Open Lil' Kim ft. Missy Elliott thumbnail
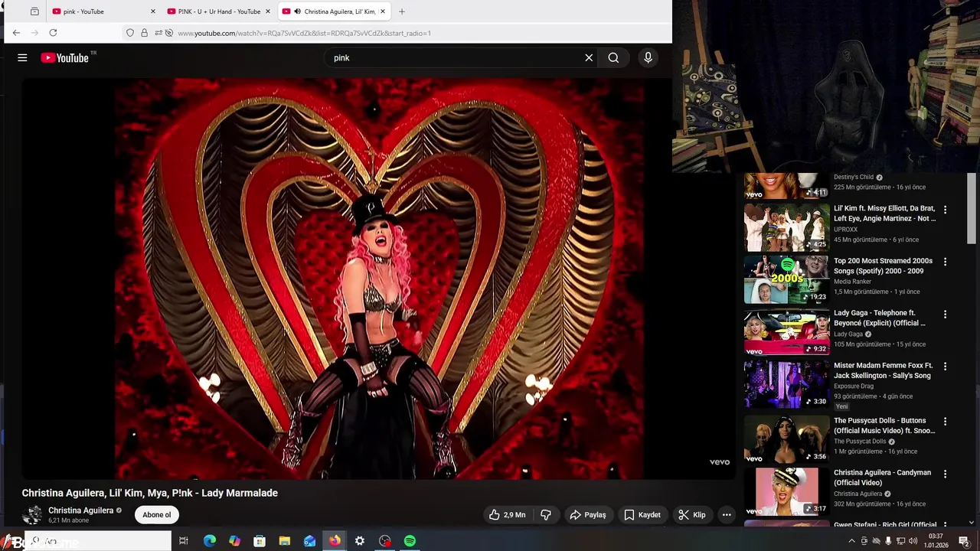The width and height of the screenshot is (980, 551). click(x=786, y=227)
